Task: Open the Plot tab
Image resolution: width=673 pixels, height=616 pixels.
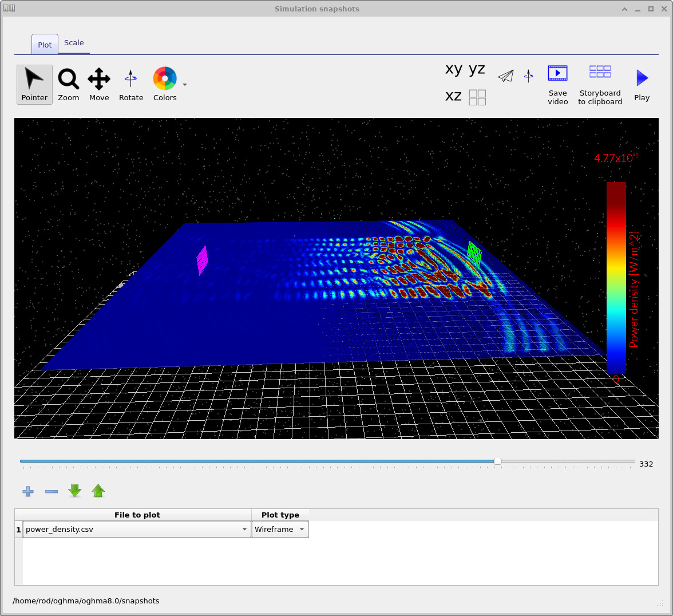Action: pos(44,44)
